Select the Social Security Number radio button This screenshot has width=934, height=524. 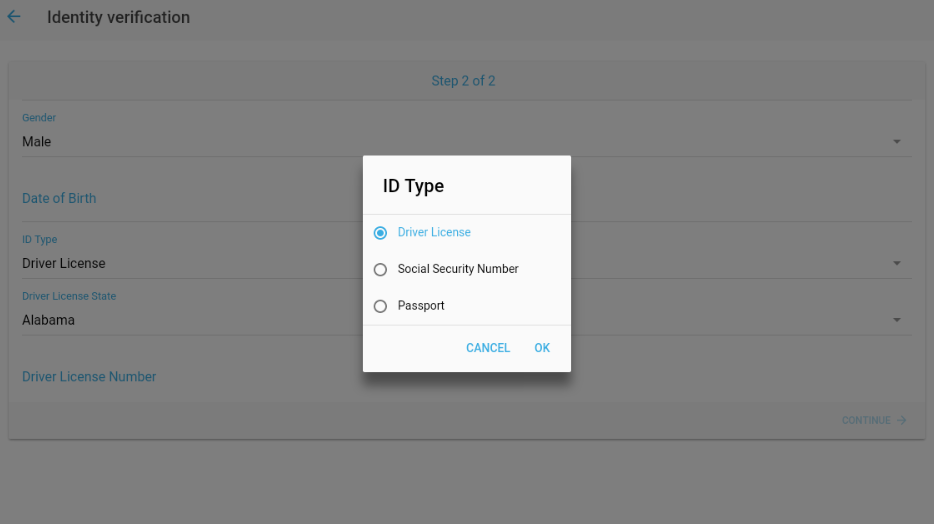click(380, 270)
